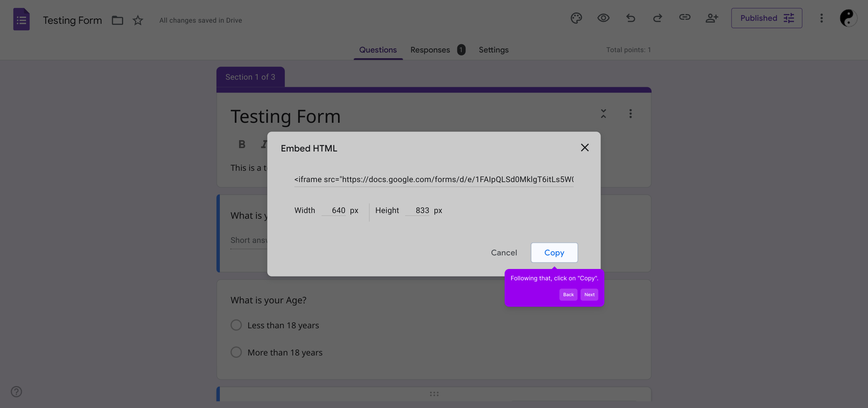Open the customize theme palette icon
The image size is (868, 408).
tap(576, 18)
